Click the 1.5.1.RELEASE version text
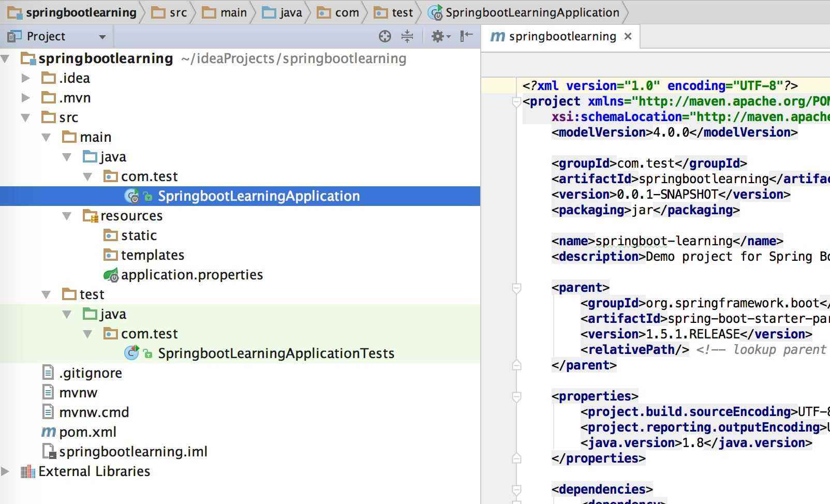 point(693,334)
